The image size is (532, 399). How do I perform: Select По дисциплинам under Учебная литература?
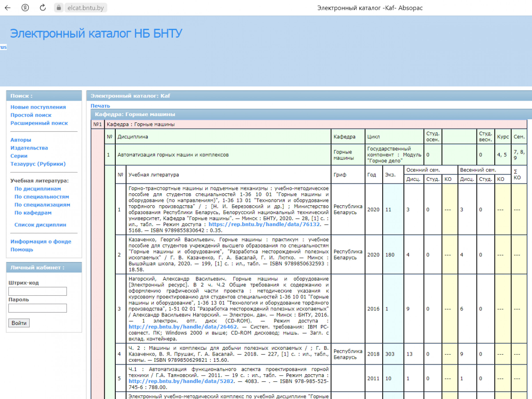tap(38, 188)
